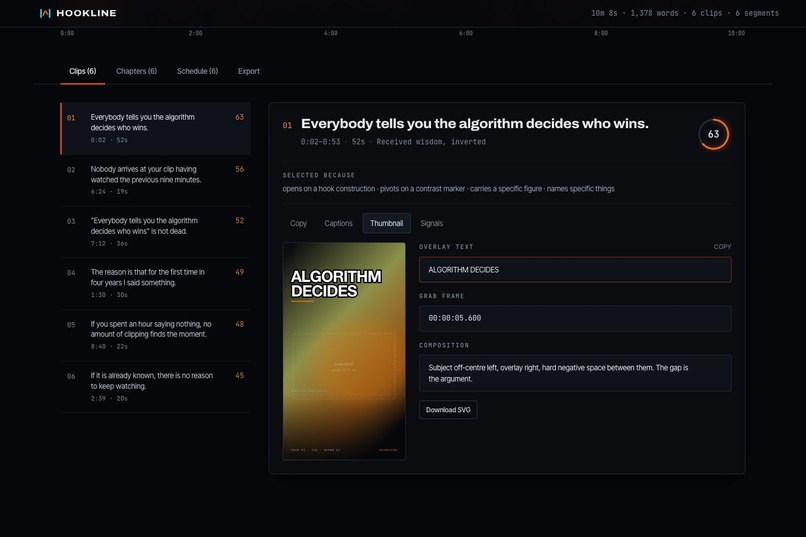
Task: Select clip 04 'The reason is that'
Action: click(x=156, y=283)
